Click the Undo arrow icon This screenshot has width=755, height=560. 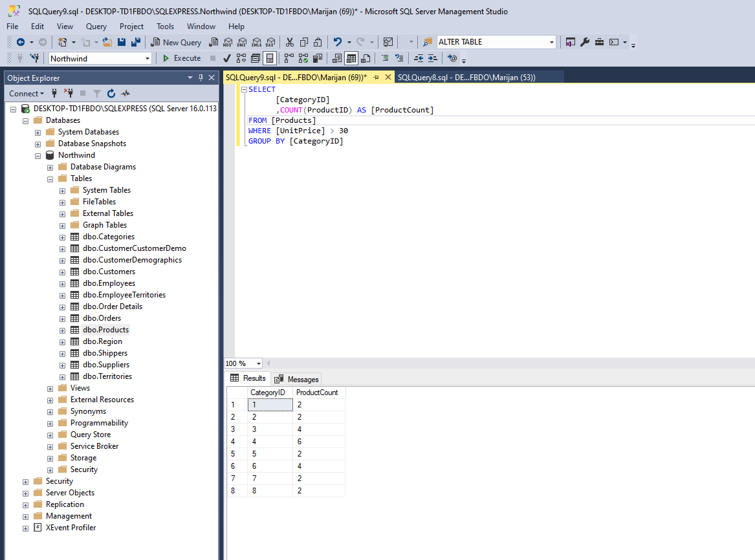(338, 42)
